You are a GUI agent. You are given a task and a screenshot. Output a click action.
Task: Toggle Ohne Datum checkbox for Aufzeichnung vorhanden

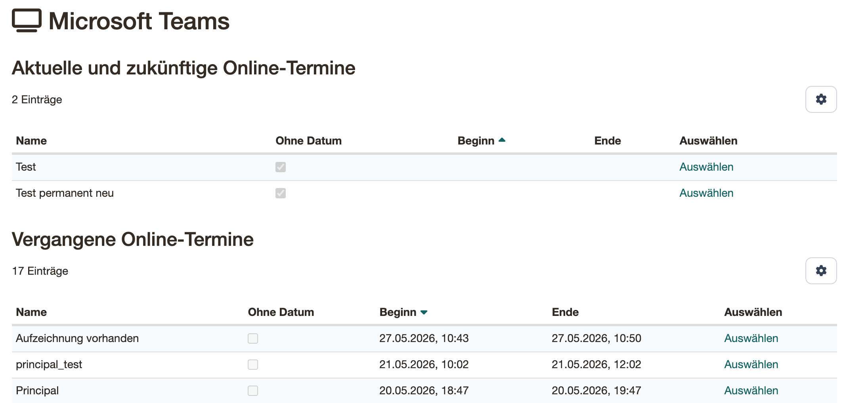(x=253, y=338)
